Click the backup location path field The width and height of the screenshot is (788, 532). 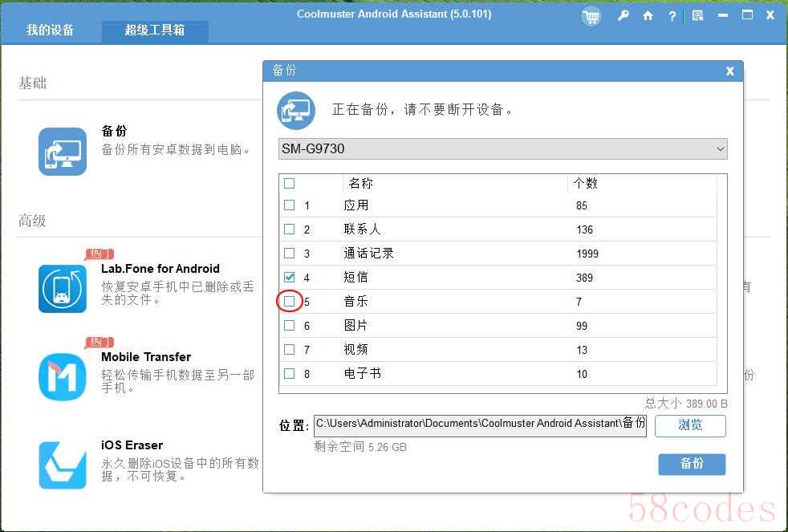click(481, 425)
